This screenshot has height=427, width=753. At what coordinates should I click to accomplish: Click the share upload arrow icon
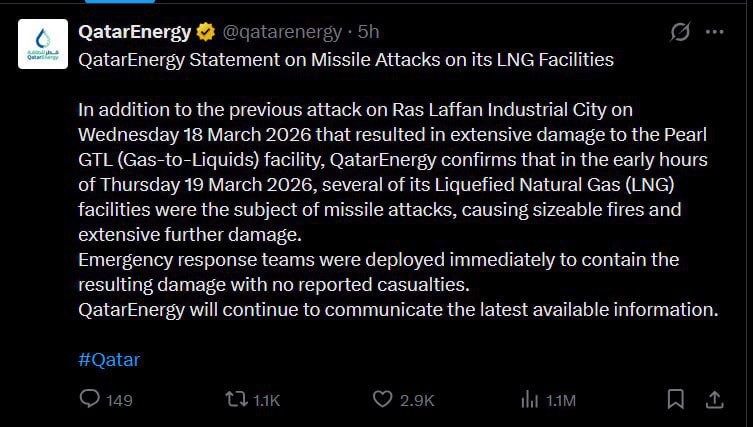click(714, 398)
